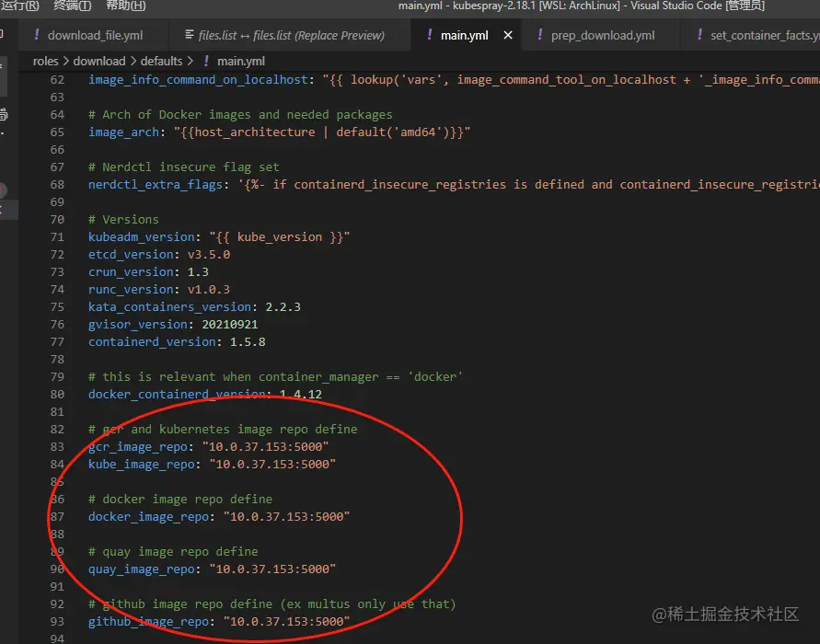Screen dimensions: 820x644
Task: Open the 帮助(H) menu
Action: tap(125, 6)
